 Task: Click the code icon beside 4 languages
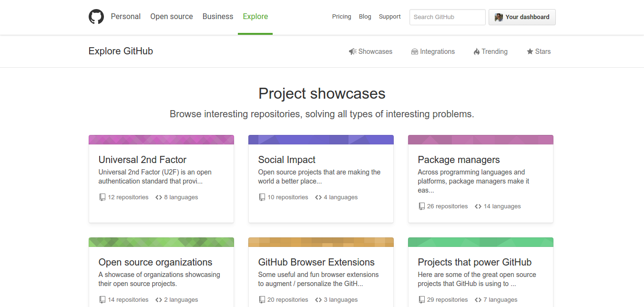pyautogui.click(x=318, y=197)
